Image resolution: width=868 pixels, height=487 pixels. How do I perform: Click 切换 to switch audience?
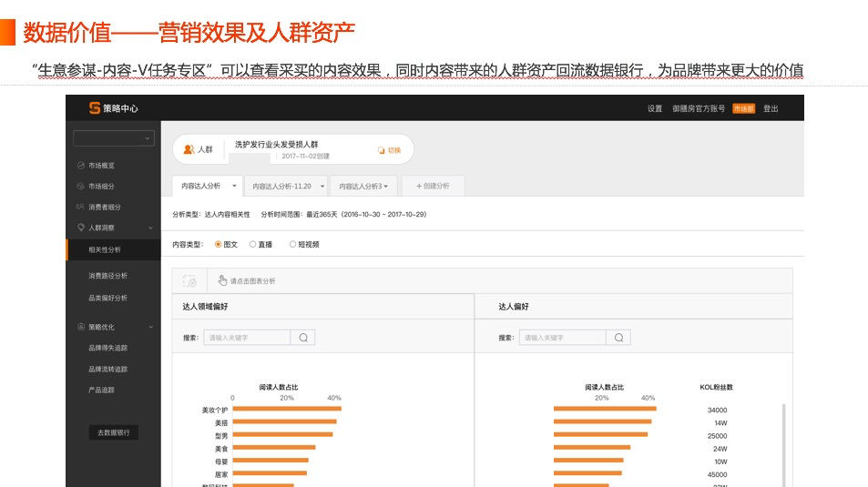pyautogui.click(x=394, y=150)
